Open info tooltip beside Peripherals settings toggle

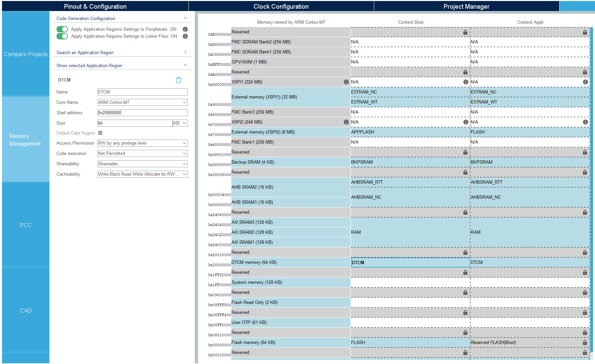coord(185,29)
